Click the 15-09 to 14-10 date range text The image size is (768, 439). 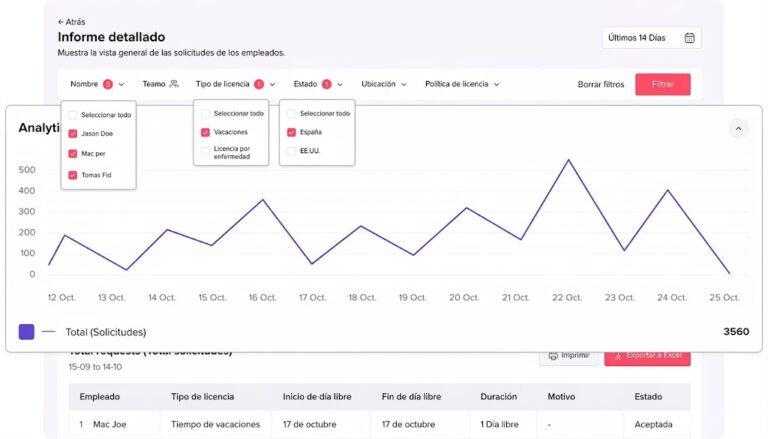pos(95,367)
